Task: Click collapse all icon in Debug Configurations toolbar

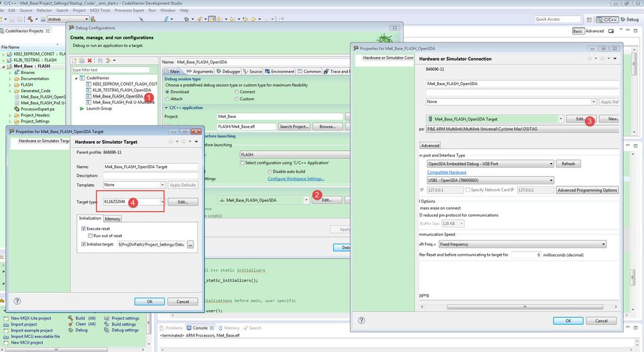Action: click(100, 61)
